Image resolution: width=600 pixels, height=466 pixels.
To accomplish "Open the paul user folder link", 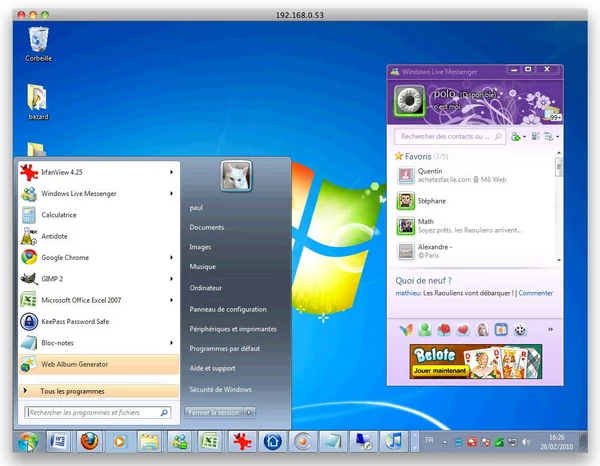I will coord(196,208).
